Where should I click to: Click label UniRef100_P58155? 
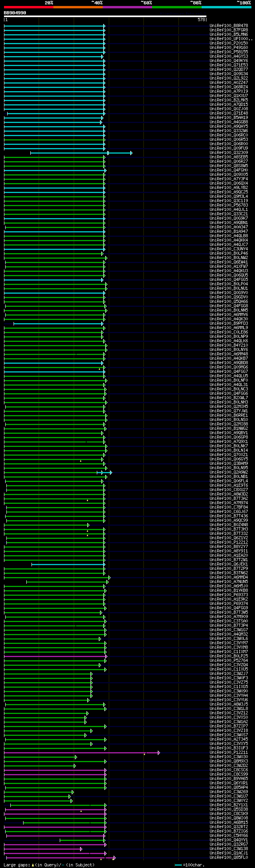pos(229,52)
